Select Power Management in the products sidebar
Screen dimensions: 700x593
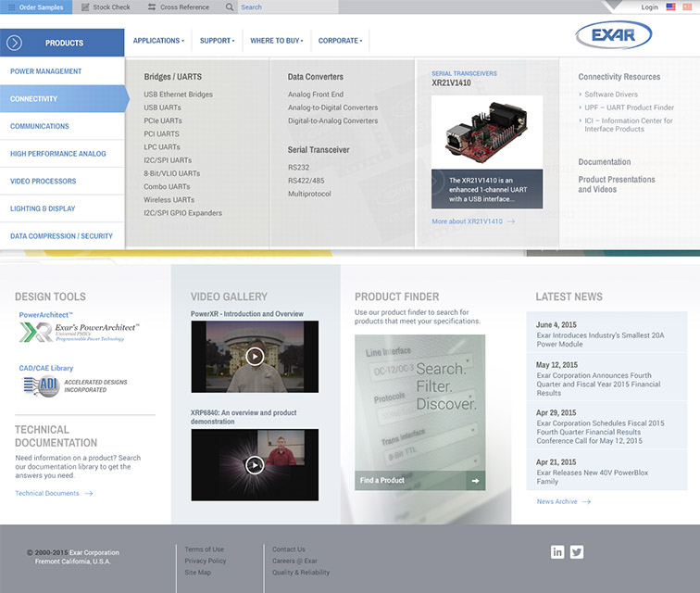coord(46,71)
